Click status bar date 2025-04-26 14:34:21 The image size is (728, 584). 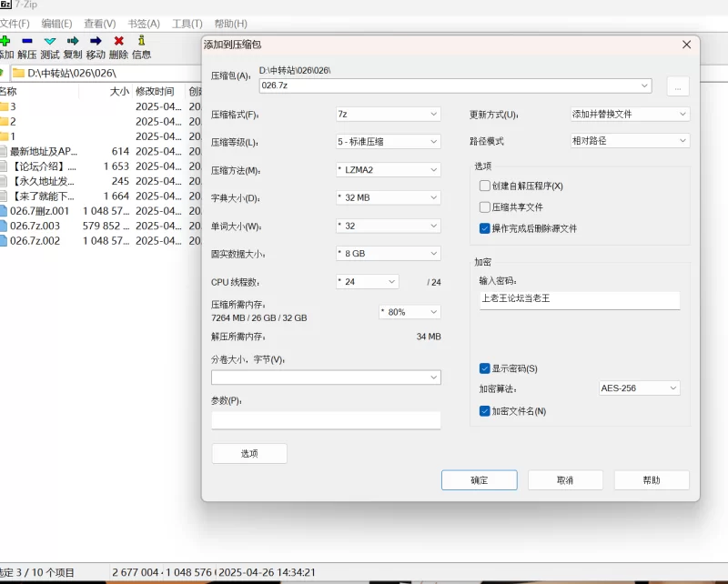pos(267,572)
